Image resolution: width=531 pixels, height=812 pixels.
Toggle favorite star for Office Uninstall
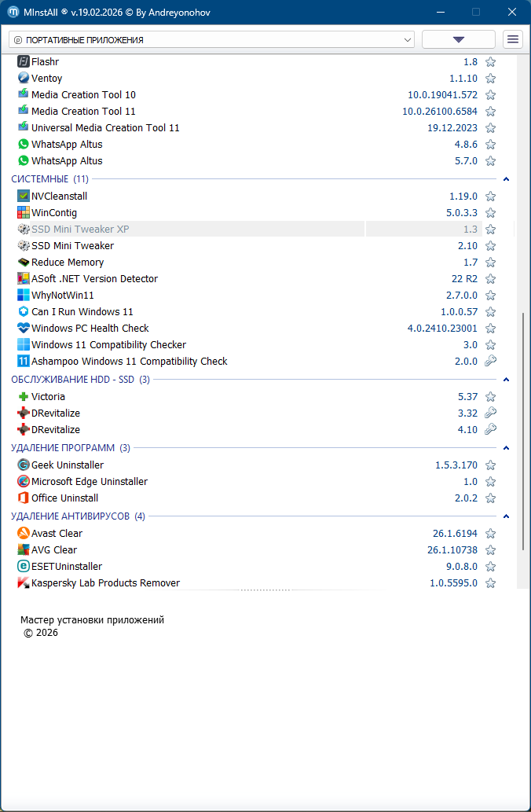click(x=490, y=498)
